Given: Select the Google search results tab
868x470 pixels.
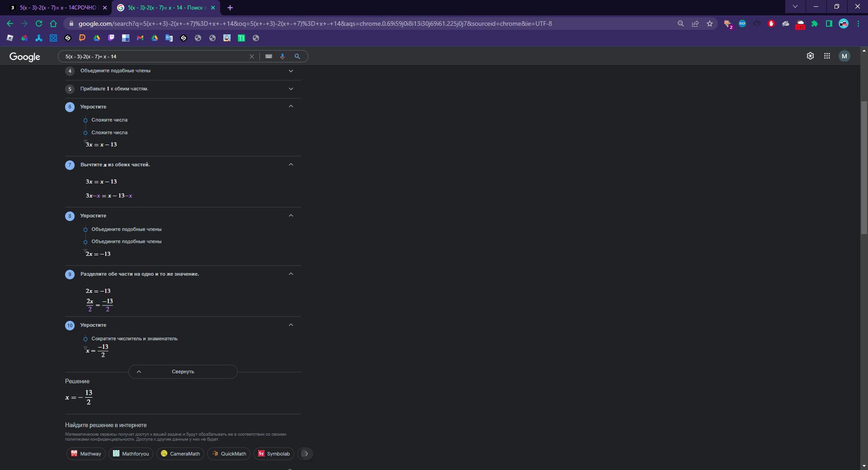Looking at the screenshot, I should coord(165,8).
